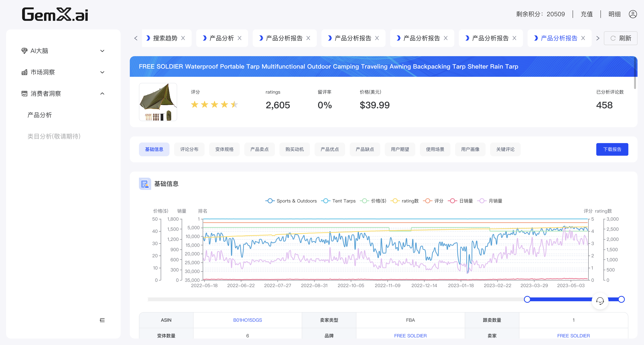Open the user account profile icon
The width and height of the screenshot is (644, 345).
click(x=633, y=14)
